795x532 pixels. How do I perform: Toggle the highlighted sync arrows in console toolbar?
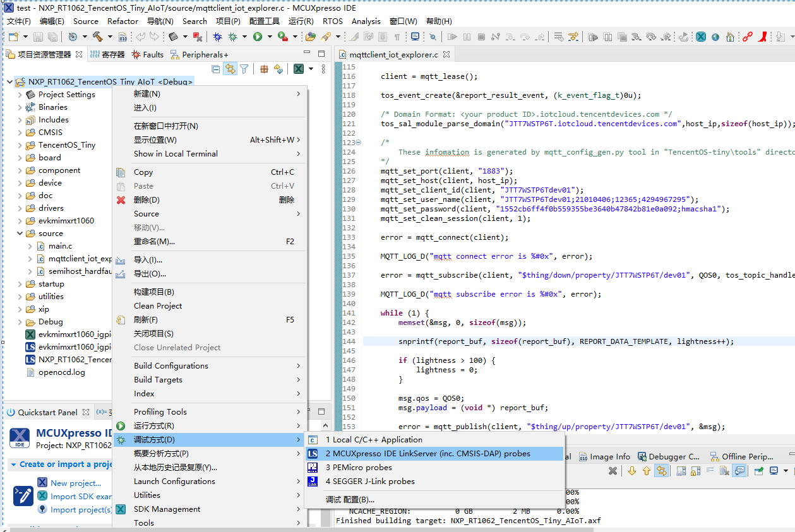click(x=661, y=471)
